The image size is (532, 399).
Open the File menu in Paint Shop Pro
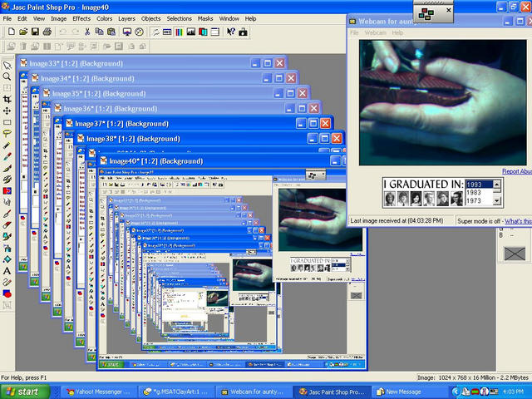coord(7,18)
